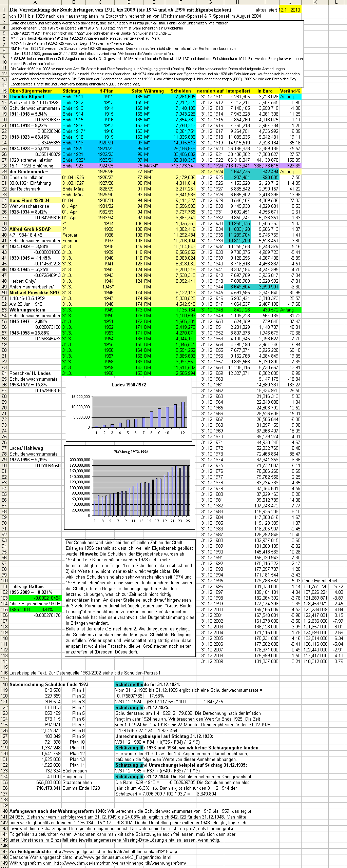The image size is (347, 868).
Task: Click the 'Zur Geldgeschichte' URL row
Action: tap(93, 851)
